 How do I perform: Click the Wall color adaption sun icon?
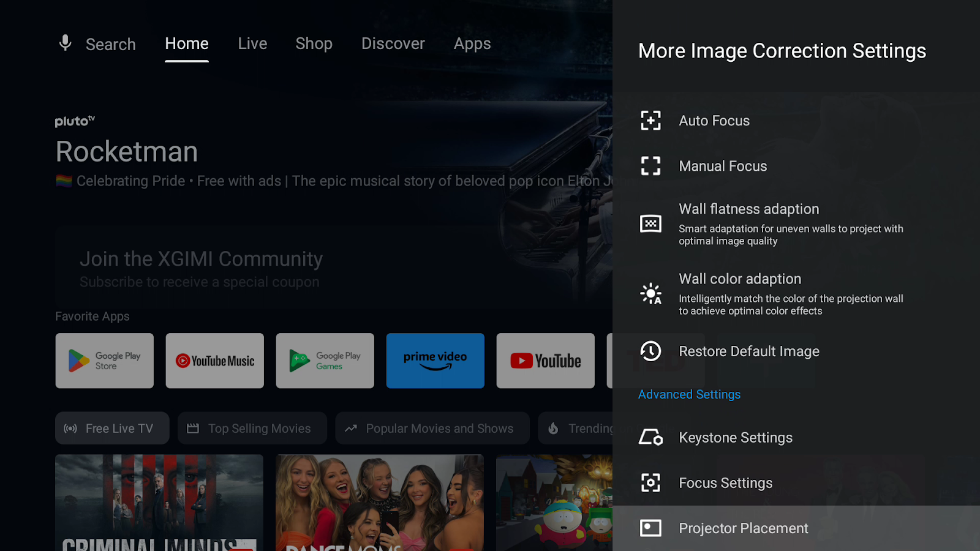[650, 294]
